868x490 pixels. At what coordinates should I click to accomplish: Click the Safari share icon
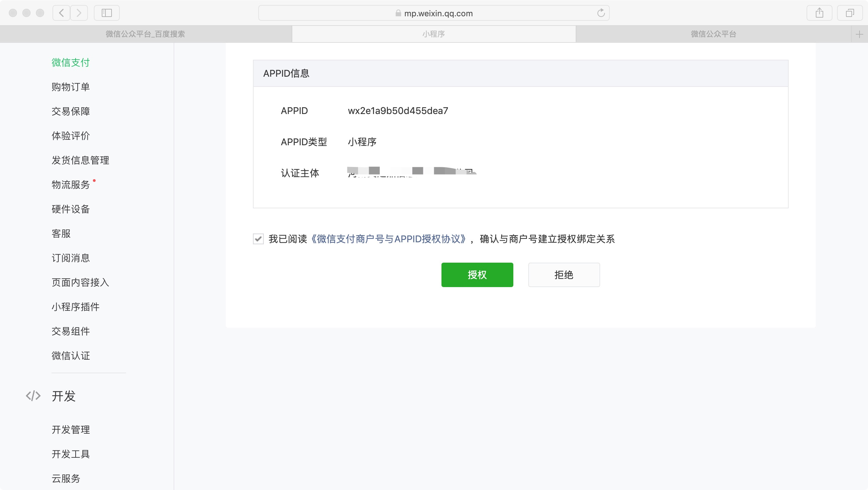[x=819, y=13]
